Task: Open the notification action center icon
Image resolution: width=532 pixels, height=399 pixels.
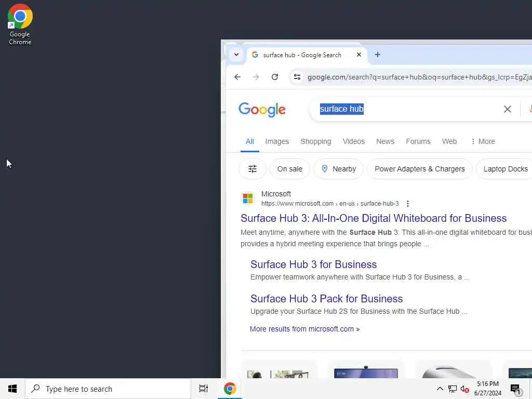Action: [516, 389]
